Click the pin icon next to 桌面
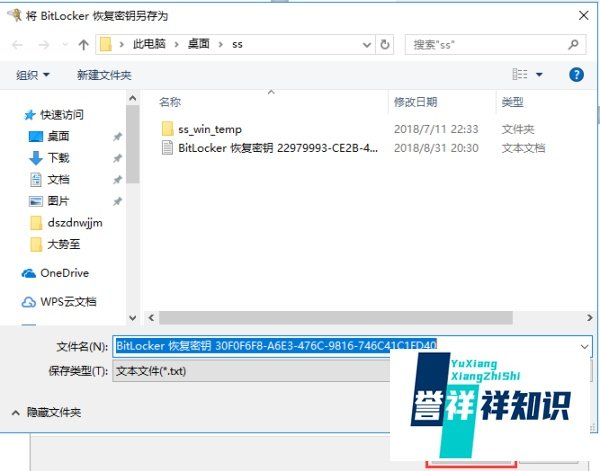This screenshot has height=471, width=600. point(117,137)
